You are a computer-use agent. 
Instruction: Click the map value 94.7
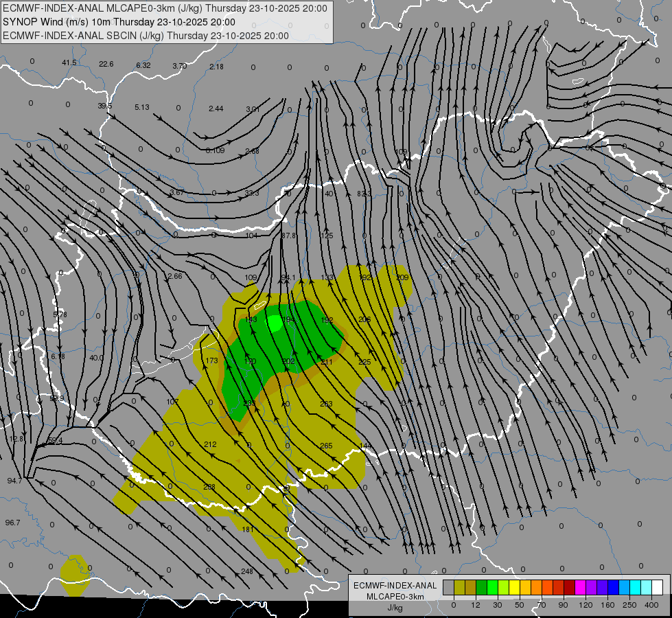pos(14,481)
